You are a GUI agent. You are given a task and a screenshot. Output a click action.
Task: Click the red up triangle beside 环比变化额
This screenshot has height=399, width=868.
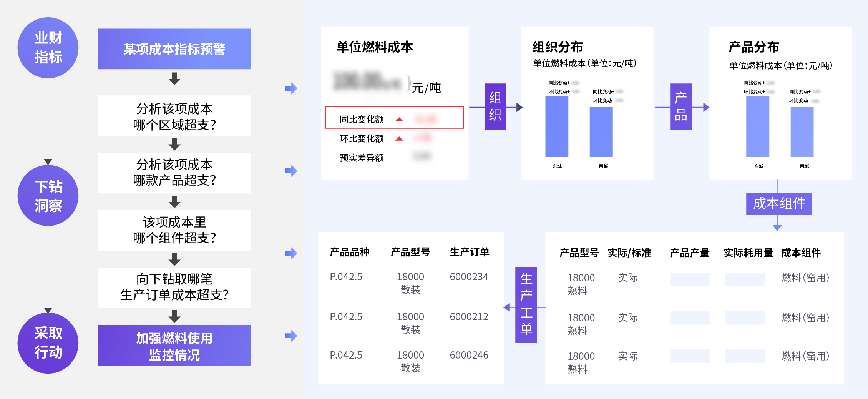399,139
